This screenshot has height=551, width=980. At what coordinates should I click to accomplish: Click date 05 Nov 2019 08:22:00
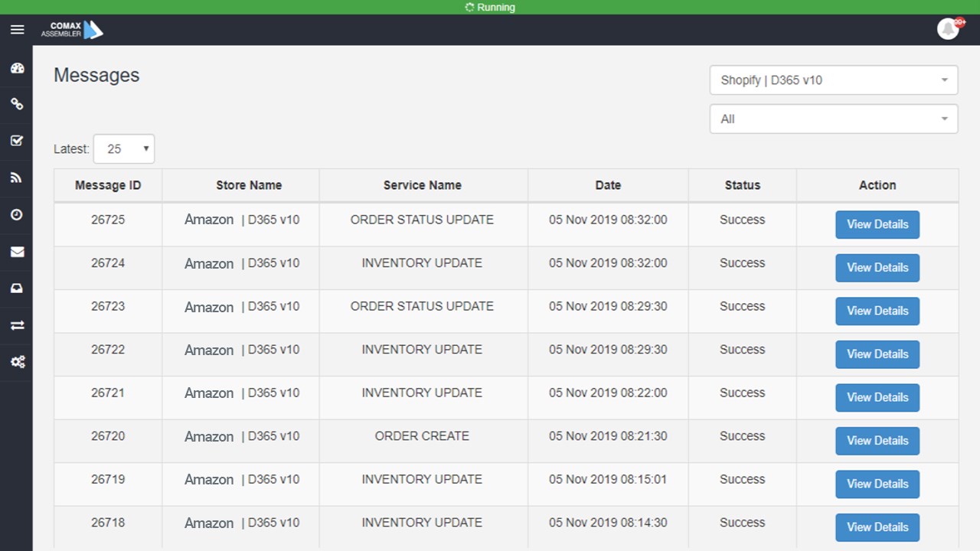[x=608, y=393]
